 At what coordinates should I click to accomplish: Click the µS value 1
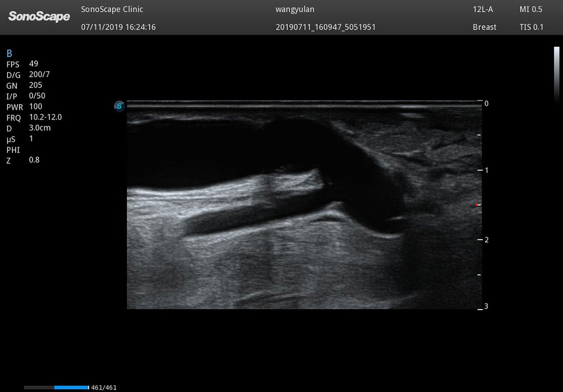31,139
